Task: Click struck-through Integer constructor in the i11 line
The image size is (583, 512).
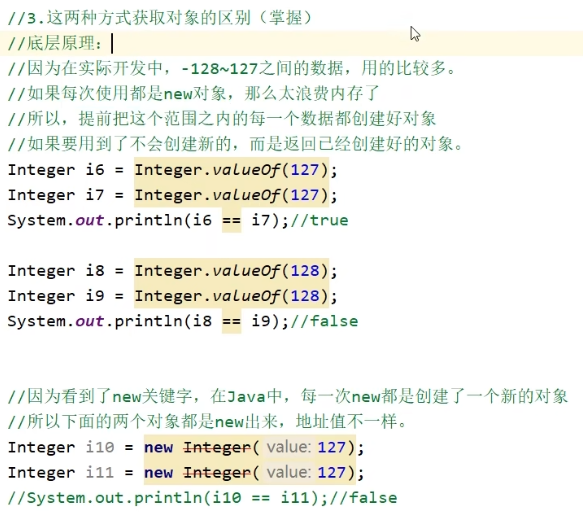Action: 217,473
